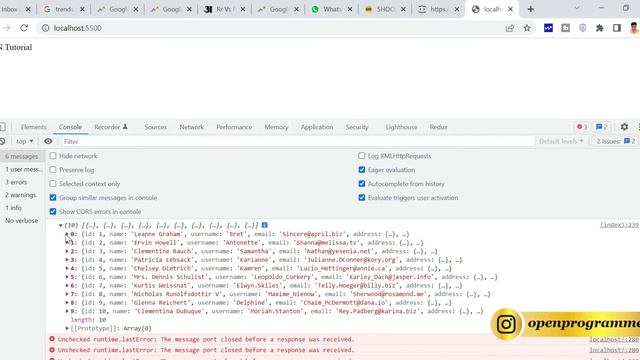640x360 pixels.
Task: Toggle Hide network checkbox
Action: click(x=53, y=156)
